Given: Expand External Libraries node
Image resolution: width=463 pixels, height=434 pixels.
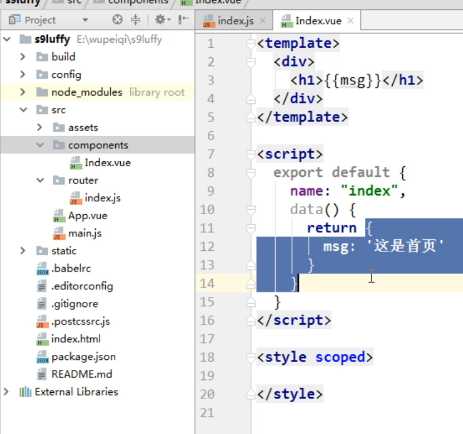Looking at the screenshot, I should click(x=6, y=392).
